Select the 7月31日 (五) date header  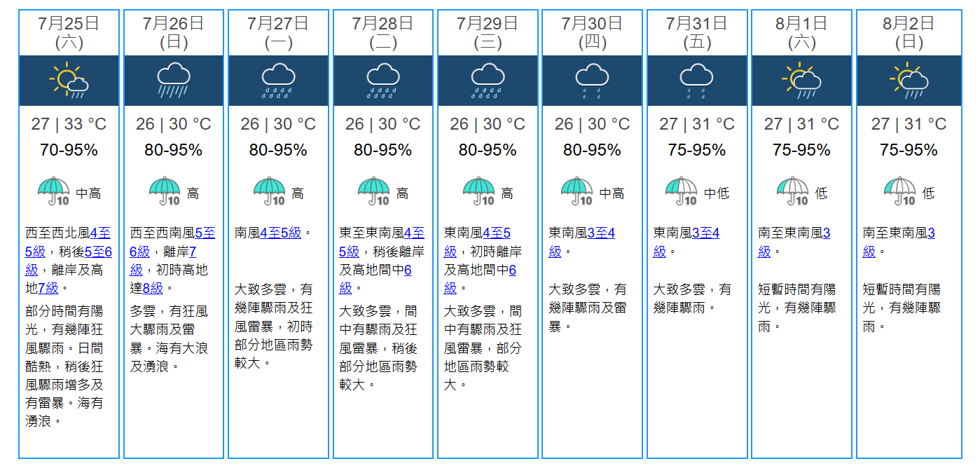[697, 33]
